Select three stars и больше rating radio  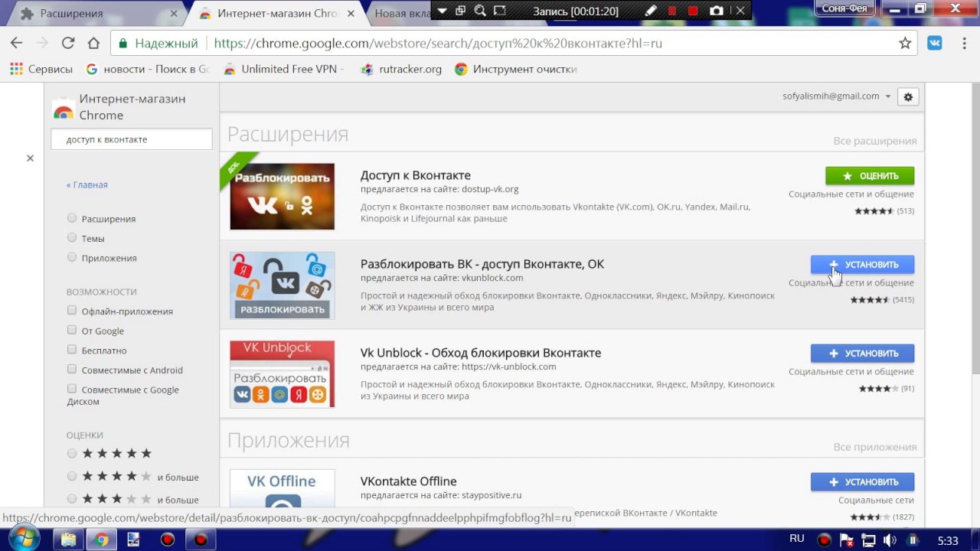click(72, 499)
